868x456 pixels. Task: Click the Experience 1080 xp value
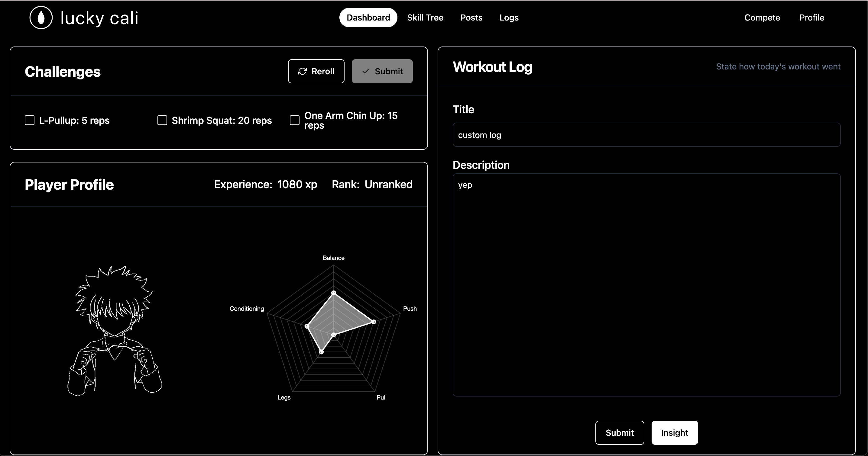point(297,185)
